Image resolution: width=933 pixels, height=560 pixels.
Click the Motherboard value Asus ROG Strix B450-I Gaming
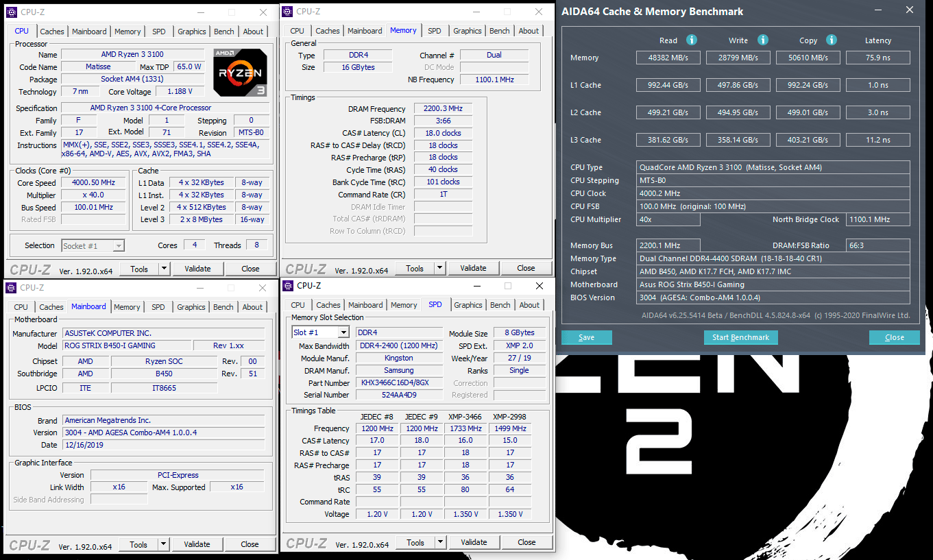(x=773, y=284)
